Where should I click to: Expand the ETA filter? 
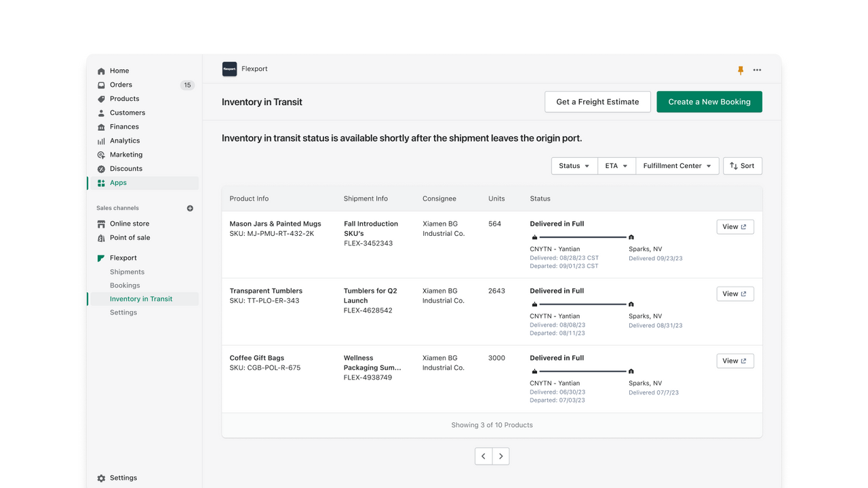pos(616,165)
